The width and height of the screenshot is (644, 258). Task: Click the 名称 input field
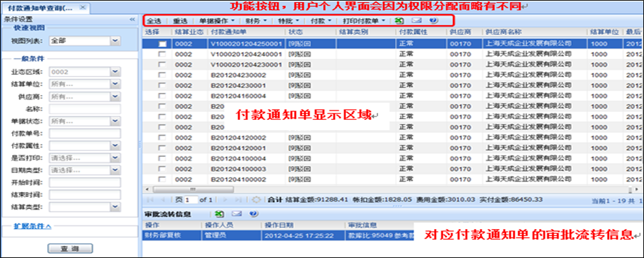click(x=85, y=109)
